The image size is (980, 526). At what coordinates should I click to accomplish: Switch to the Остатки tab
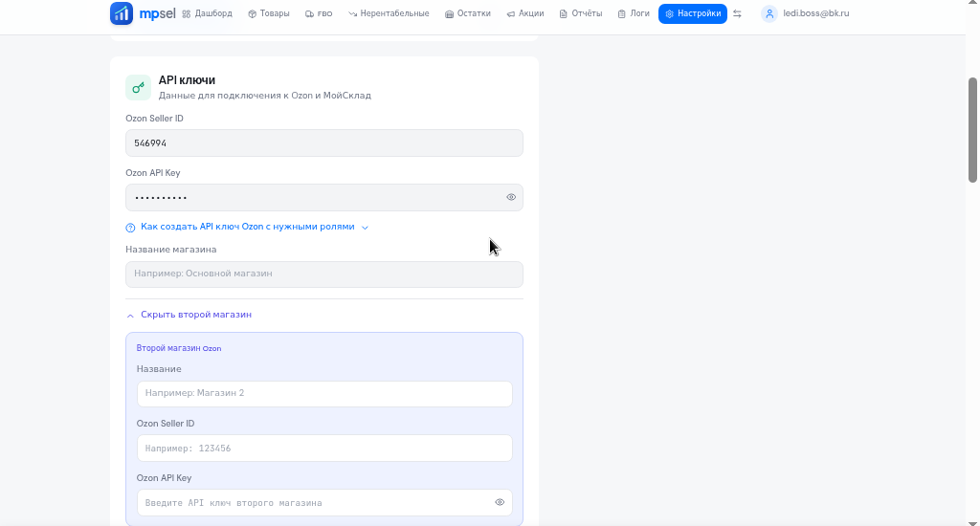point(467,13)
